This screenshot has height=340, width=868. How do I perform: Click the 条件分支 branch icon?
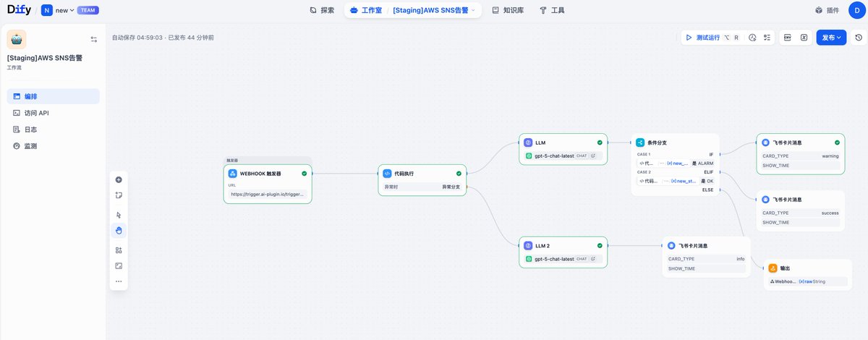[x=641, y=143]
